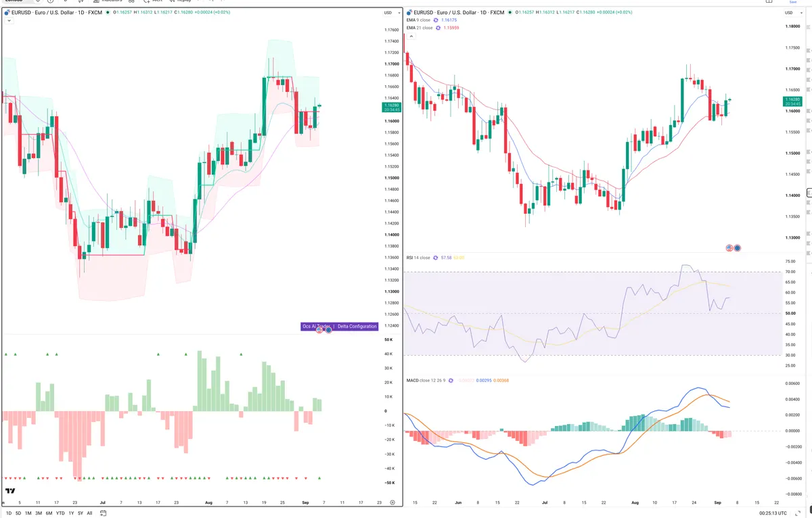The width and height of the screenshot is (812, 518).
Task: Select the 5D time range
Action: pyautogui.click(x=18, y=513)
